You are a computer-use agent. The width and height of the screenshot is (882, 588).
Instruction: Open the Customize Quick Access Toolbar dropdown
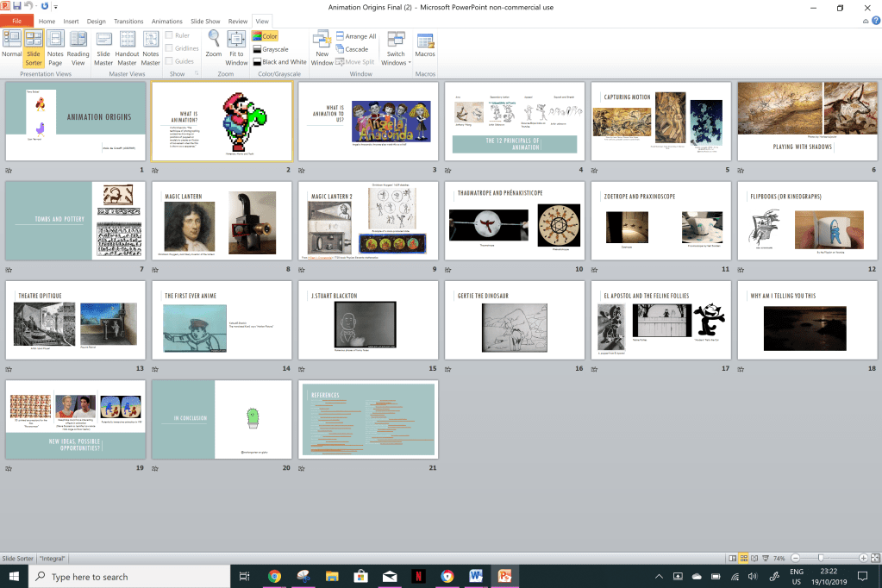pyautogui.click(x=56, y=7)
